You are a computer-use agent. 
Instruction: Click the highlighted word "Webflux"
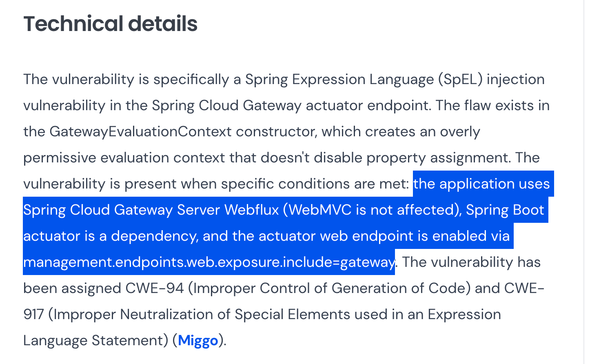click(251, 210)
